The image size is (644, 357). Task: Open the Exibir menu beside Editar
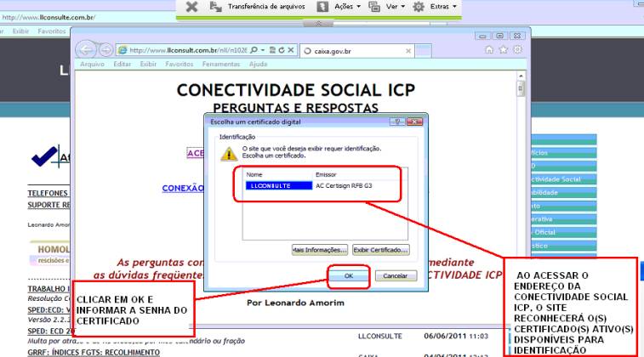click(148, 64)
